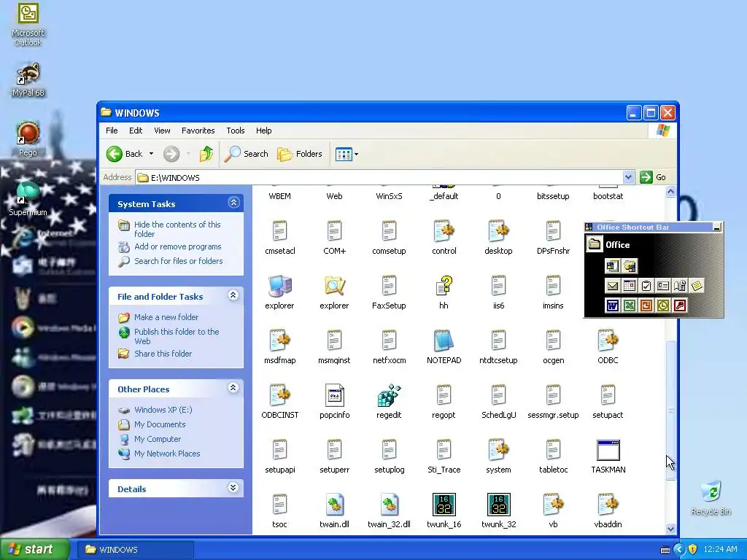Open the Address bar dropdown arrow
The height and width of the screenshot is (560, 747).
(x=628, y=177)
